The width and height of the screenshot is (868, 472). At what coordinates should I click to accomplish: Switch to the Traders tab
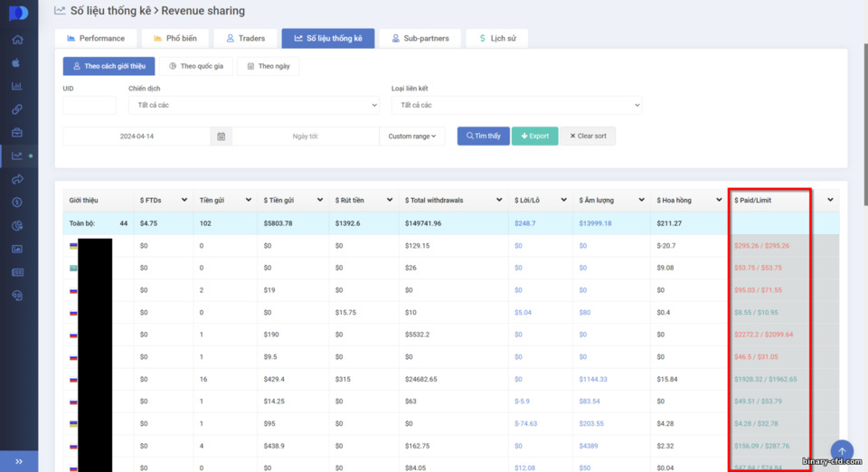point(246,38)
